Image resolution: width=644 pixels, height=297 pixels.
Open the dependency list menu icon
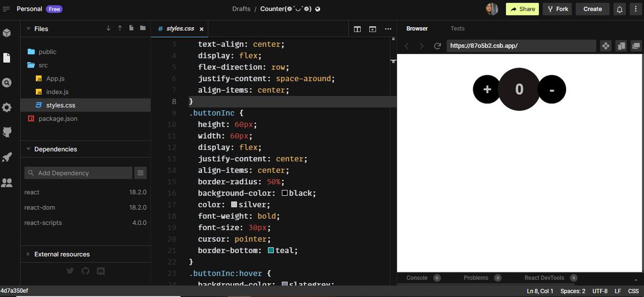click(x=140, y=173)
